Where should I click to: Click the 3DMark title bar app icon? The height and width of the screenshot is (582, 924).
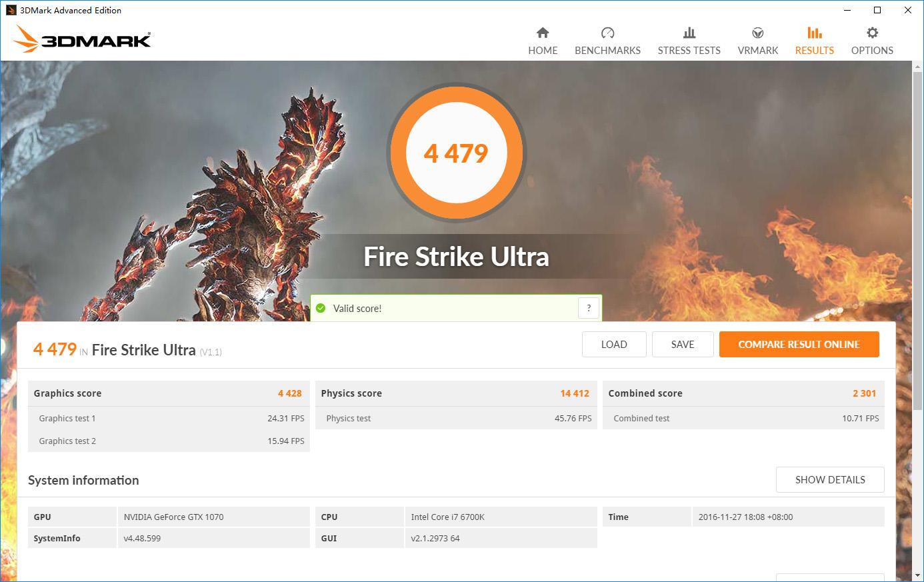tap(11, 10)
